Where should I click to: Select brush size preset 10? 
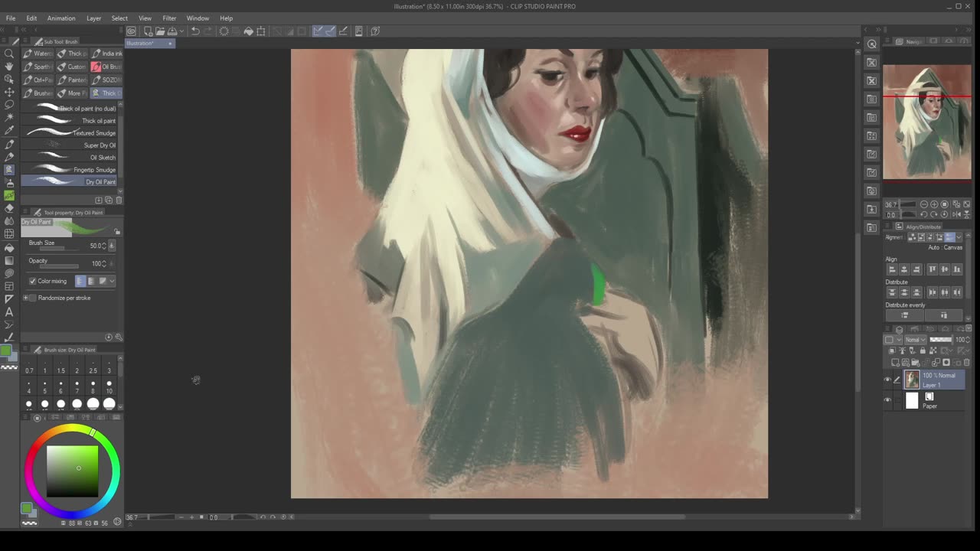pos(109,386)
